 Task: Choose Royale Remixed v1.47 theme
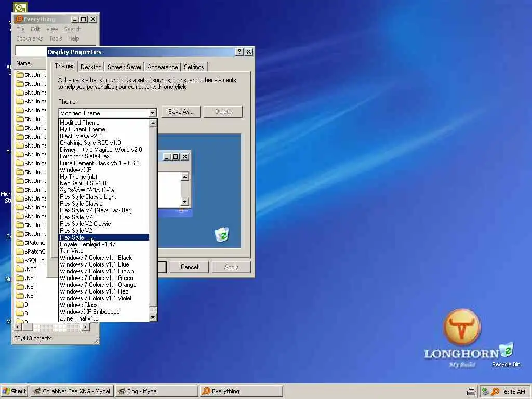(x=104, y=244)
